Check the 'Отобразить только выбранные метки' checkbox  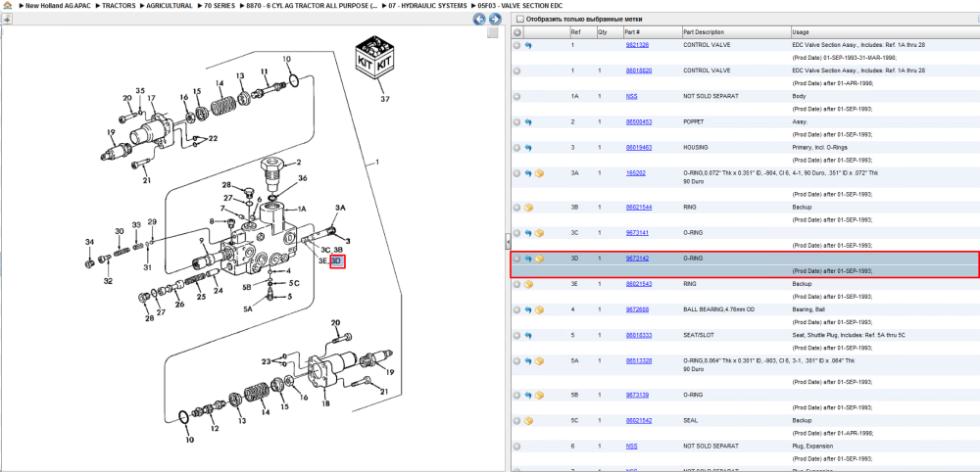pos(520,20)
